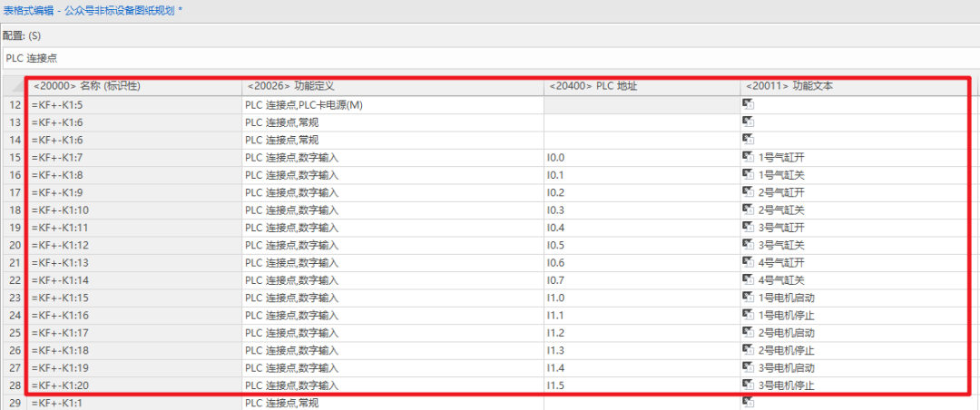980x410 pixels.
Task: Click the icon beside 3号气缸关
Action: (x=748, y=244)
